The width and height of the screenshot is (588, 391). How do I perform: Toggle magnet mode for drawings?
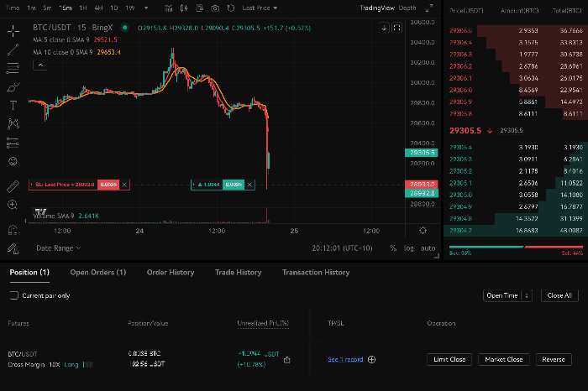pyautogui.click(x=13, y=230)
